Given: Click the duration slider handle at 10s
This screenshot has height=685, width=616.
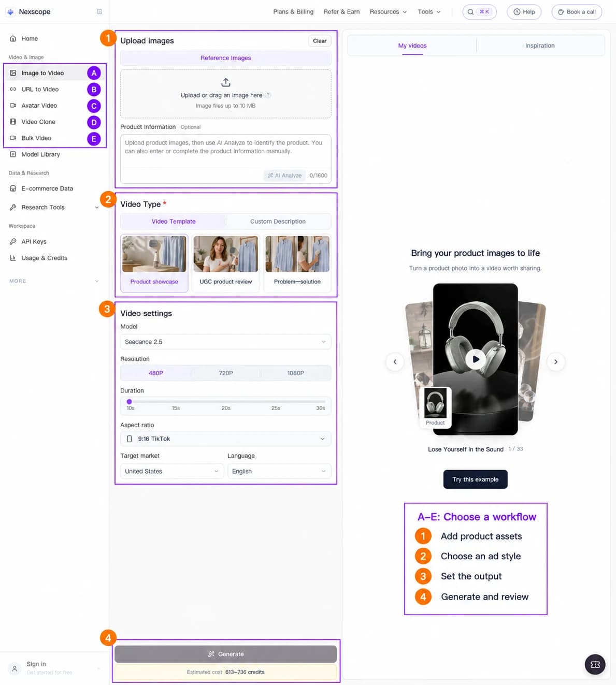Looking at the screenshot, I should 130,402.
